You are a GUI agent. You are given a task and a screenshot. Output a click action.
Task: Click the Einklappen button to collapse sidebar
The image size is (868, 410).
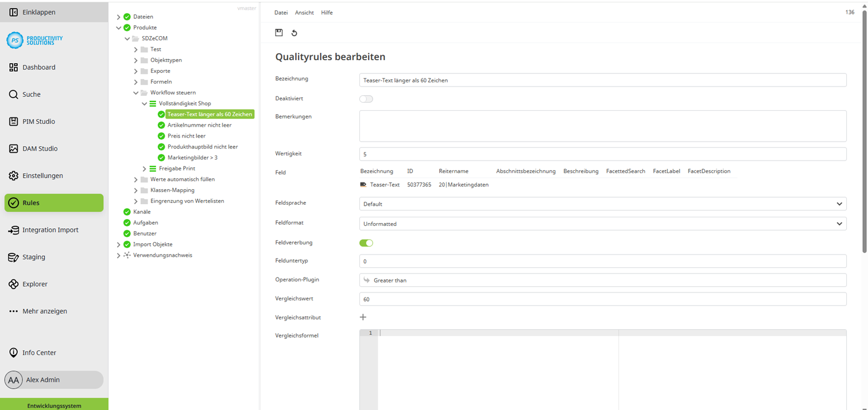[38, 12]
